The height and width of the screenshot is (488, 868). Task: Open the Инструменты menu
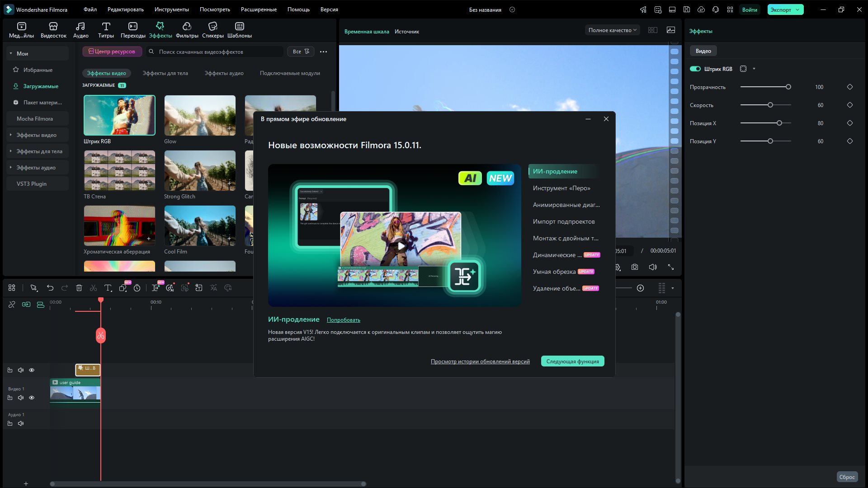(171, 9)
